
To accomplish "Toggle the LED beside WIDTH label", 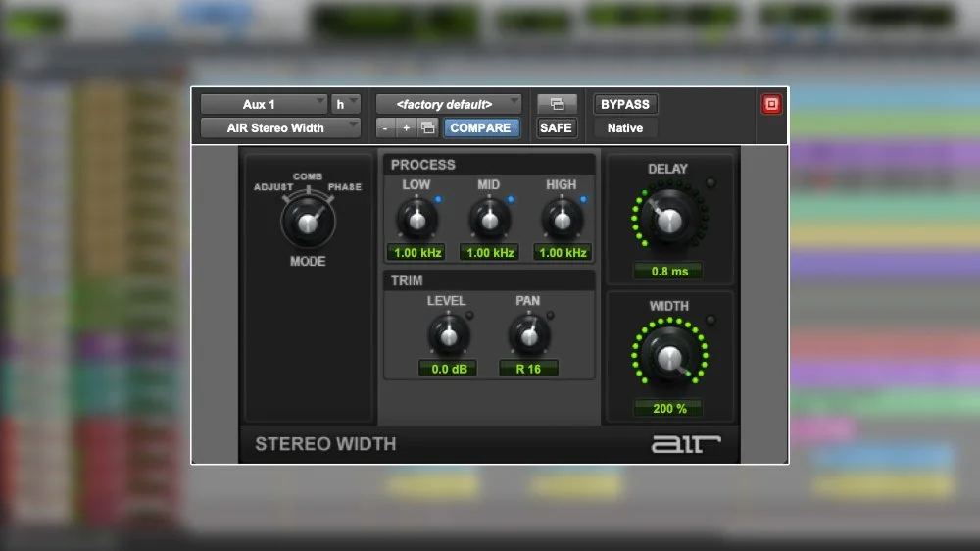I will tap(710, 321).
